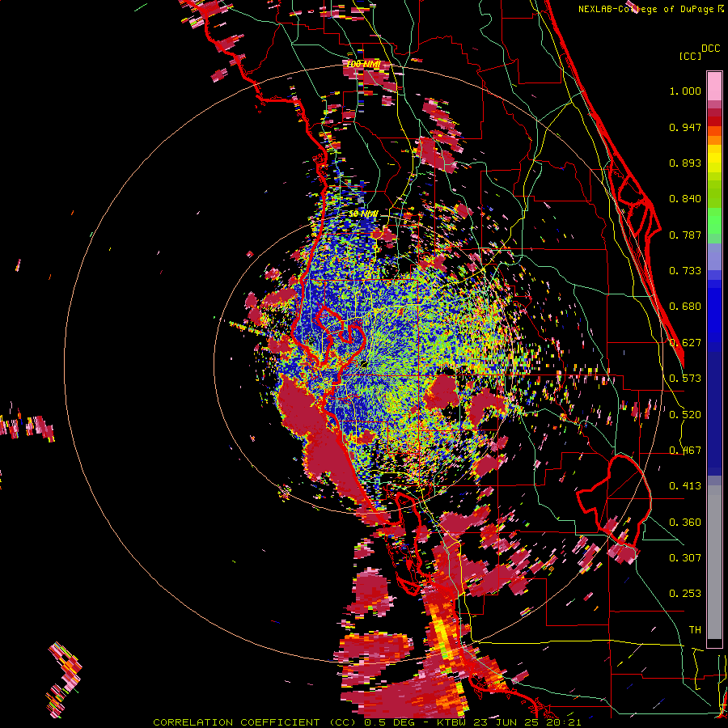This screenshot has width=728, height=728.
Task: Click the DCC label above the color scale
Action: click(710, 49)
